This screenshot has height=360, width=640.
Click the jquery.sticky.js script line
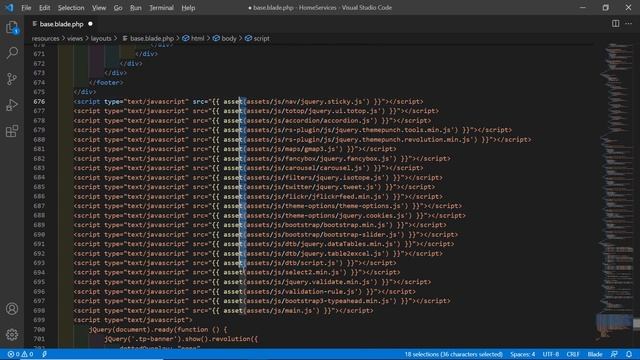248,102
